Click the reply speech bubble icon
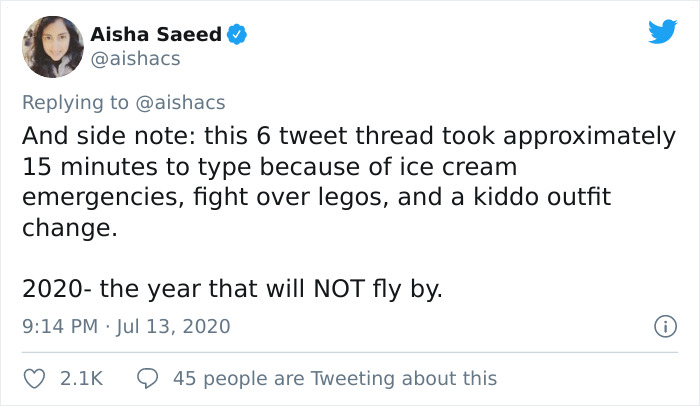 [x=148, y=378]
